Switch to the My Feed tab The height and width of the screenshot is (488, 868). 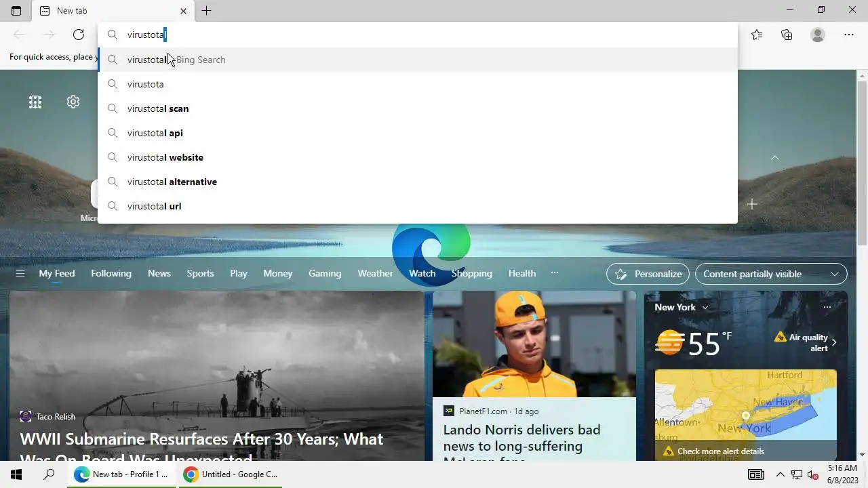[x=57, y=274]
